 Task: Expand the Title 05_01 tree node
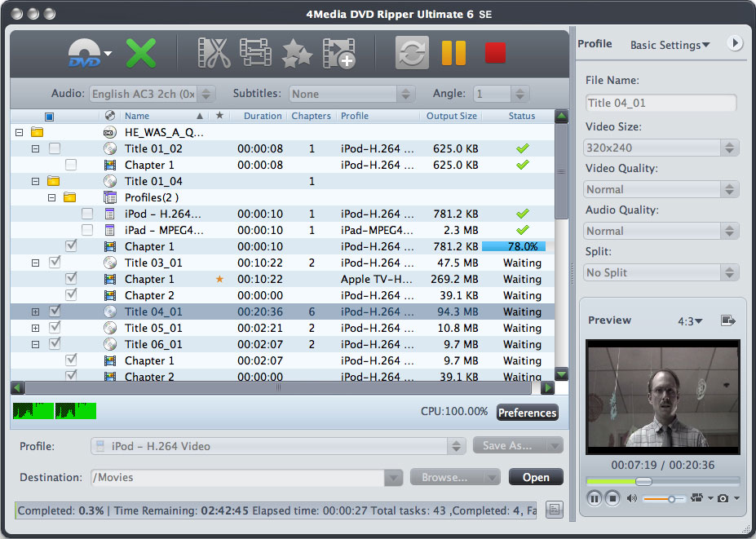[x=35, y=329]
